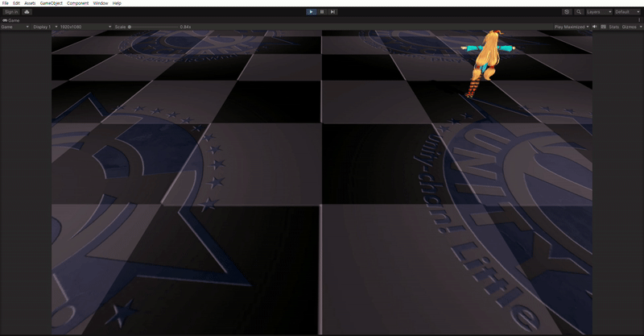Open Undo History icon
The height and width of the screenshot is (336, 644).
click(x=567, y=12)
